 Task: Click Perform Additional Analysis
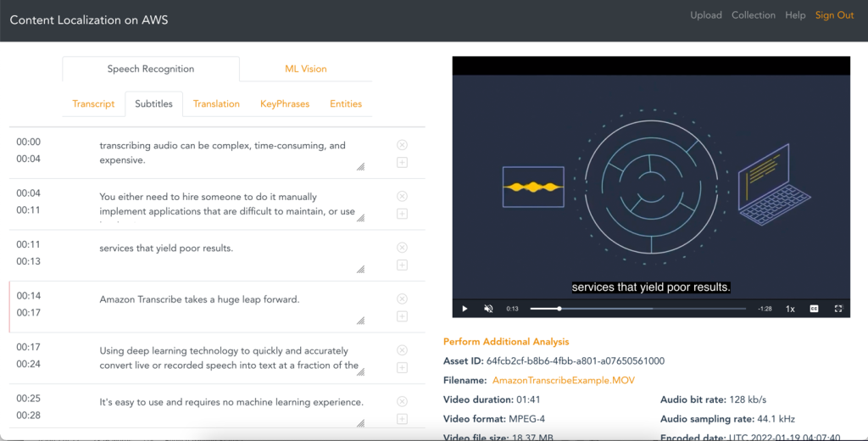pyautogui.click(x=506, y=341)
